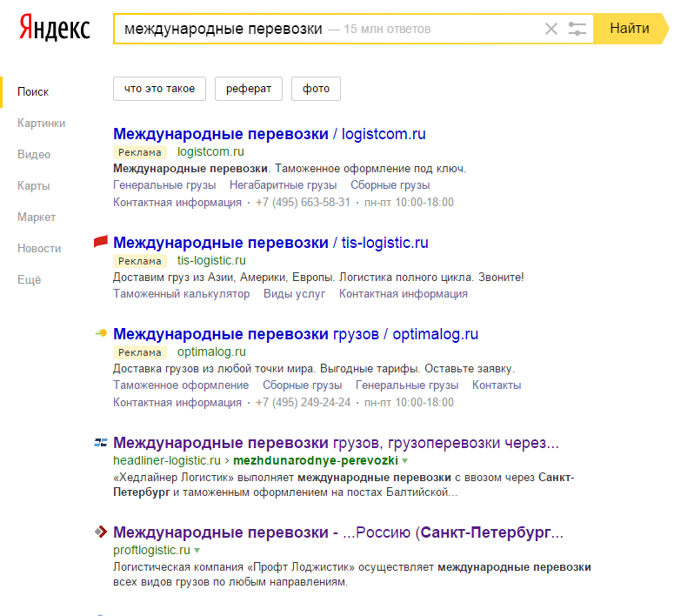This screenshot has width=687, height=616.
Task: Open advanced search settings sliders icon
Action: [577, 29]
